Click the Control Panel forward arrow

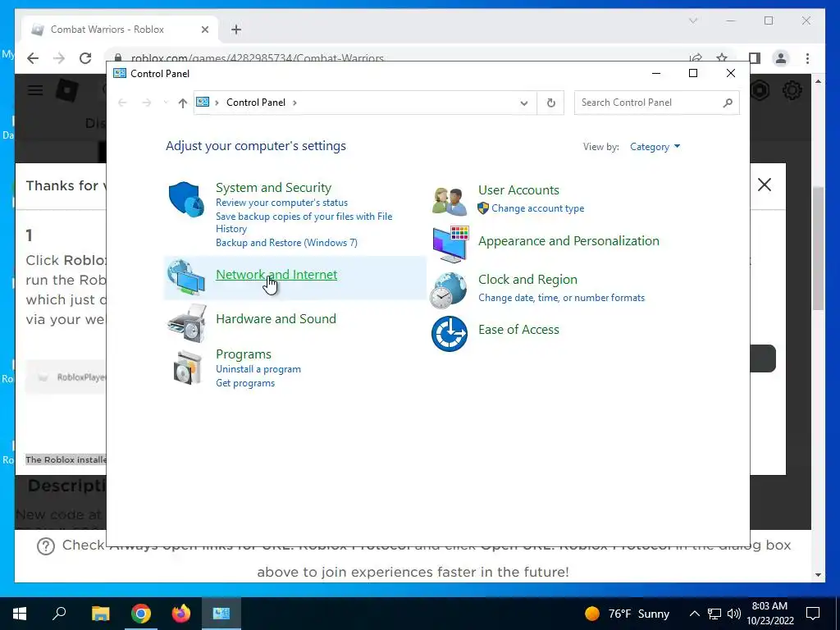click(146, 103)
